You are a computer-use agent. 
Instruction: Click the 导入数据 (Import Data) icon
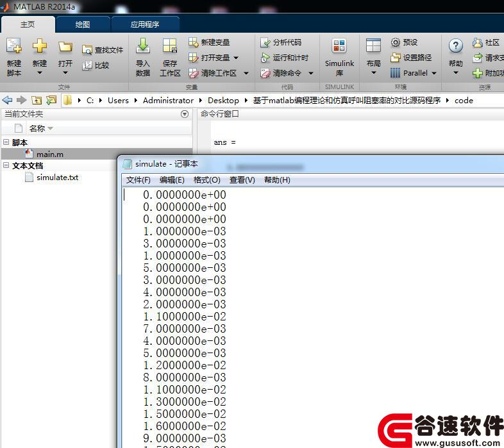(143, 46)
